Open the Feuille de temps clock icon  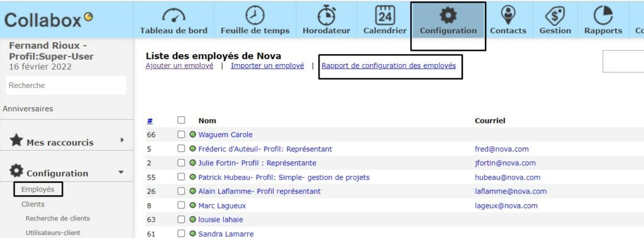(255, 15)
